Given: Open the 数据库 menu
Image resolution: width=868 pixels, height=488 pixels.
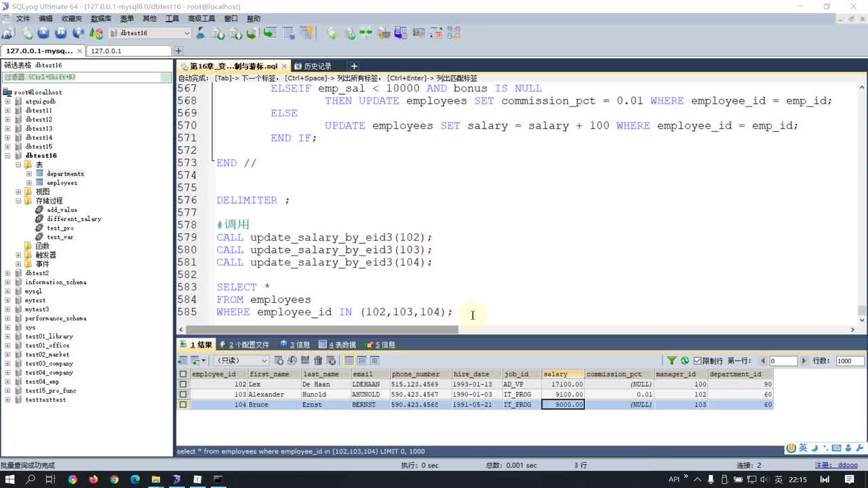Looking at the screenshot, I should 101,18.
